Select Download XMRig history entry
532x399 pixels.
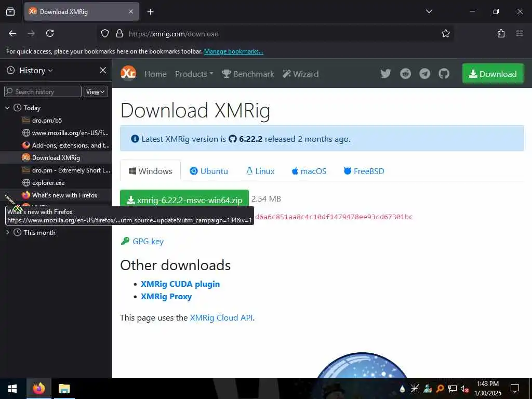click(x=56, y=158)
